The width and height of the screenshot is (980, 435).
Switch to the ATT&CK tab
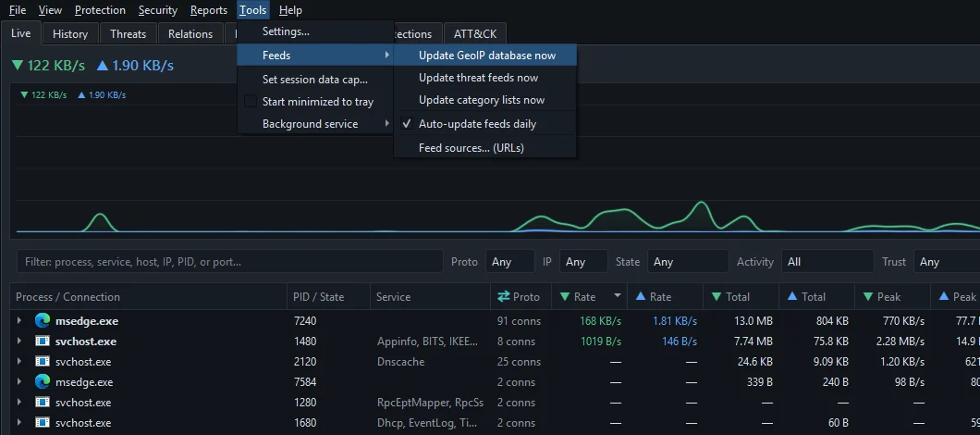(x=475, y=34)
